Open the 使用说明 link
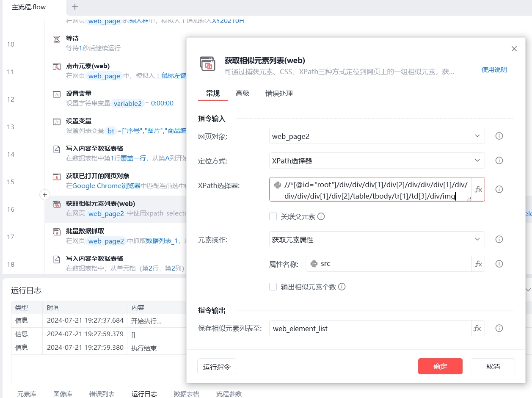This screenshot has width=532, height=398. click(494, 70)
